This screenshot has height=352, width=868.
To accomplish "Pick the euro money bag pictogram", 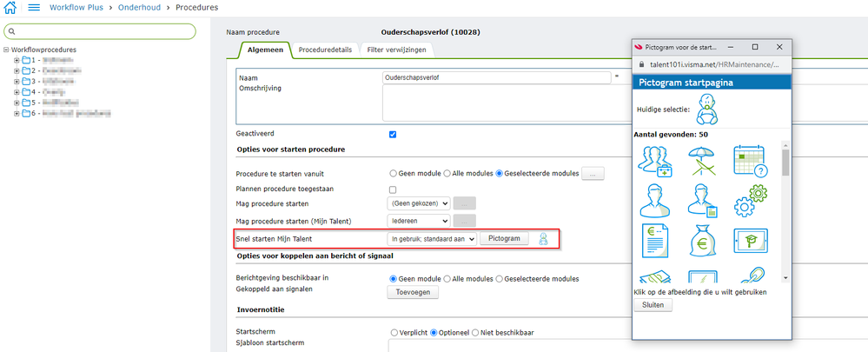I will coord(701,241).
